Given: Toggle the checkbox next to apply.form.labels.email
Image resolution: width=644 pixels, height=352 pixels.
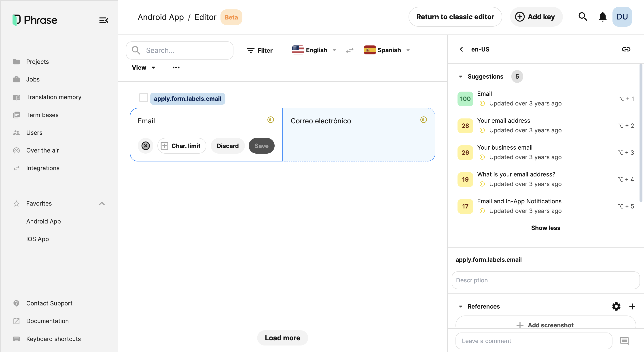Looking at the screenshot, I should tap(143, 98).
